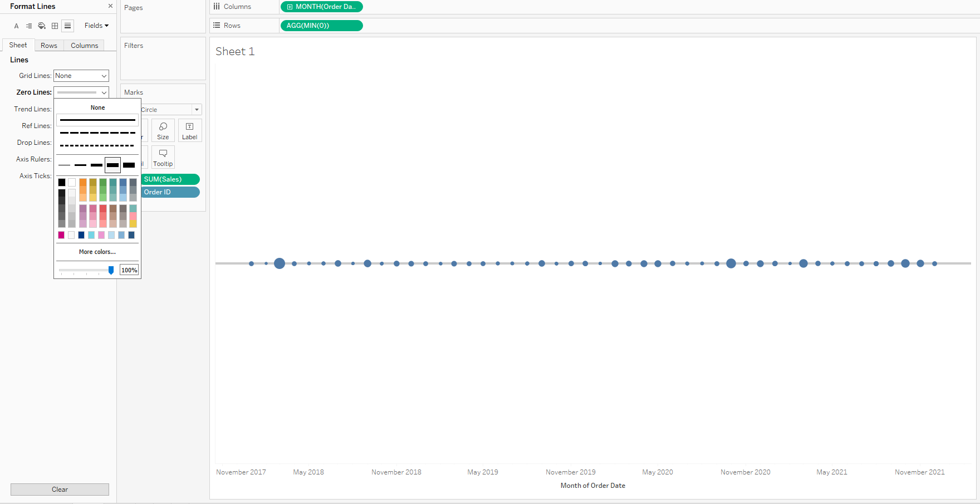Click the Axis Rulers label
Screen dimensions: 980x504
click(34, 159)
